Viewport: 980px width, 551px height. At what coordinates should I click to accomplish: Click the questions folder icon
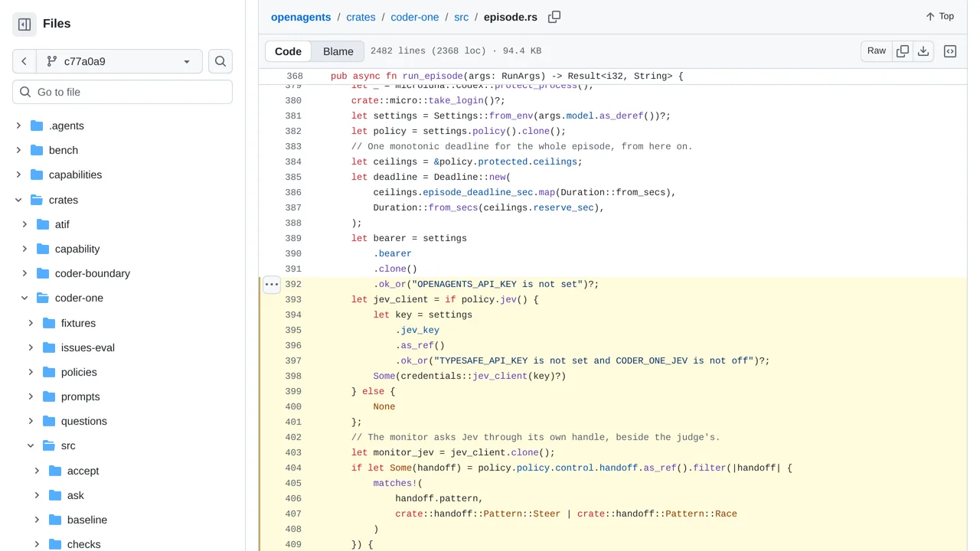pyautogui.click(x=49, y=421)
